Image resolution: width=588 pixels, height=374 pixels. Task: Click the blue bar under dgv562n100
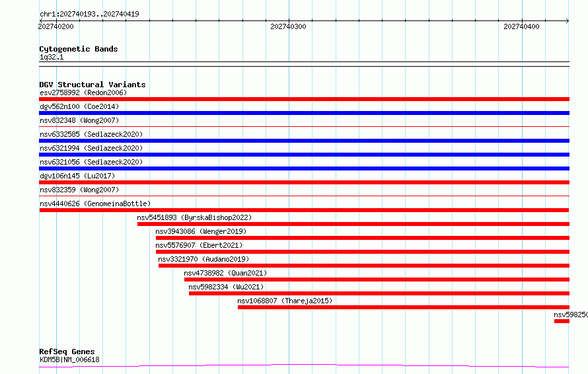click(x=304, y=113)
